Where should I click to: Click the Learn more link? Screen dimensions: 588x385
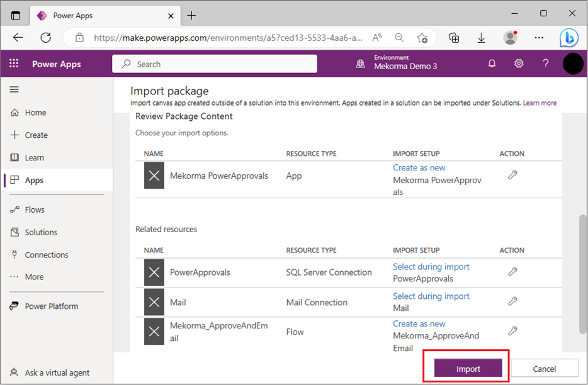coord(540,103)
